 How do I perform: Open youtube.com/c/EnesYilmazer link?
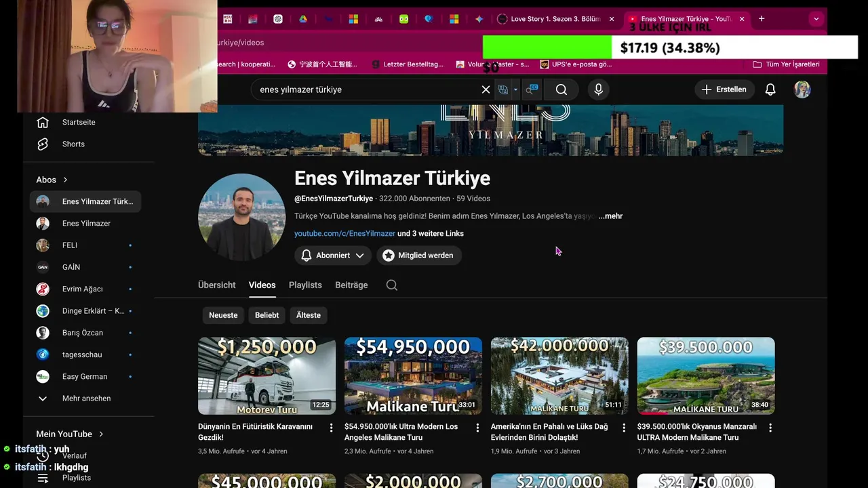(x=344, y=233)
